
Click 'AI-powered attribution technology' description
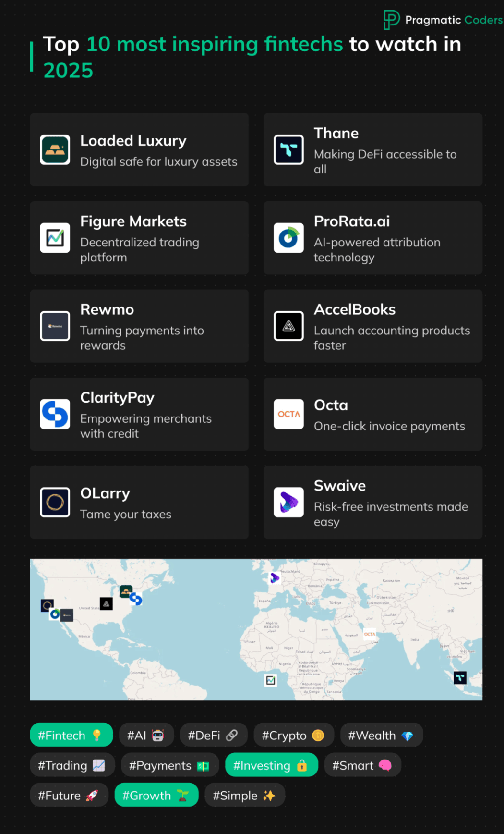377,250
